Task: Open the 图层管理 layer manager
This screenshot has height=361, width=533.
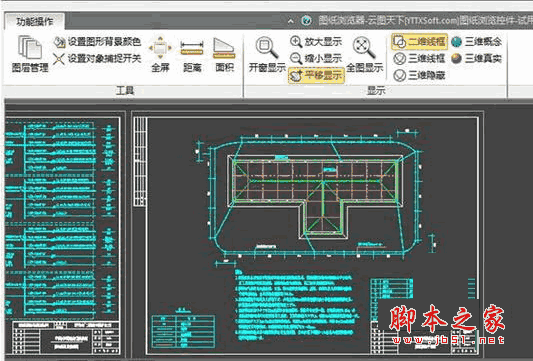Action: tap(30, 54)
